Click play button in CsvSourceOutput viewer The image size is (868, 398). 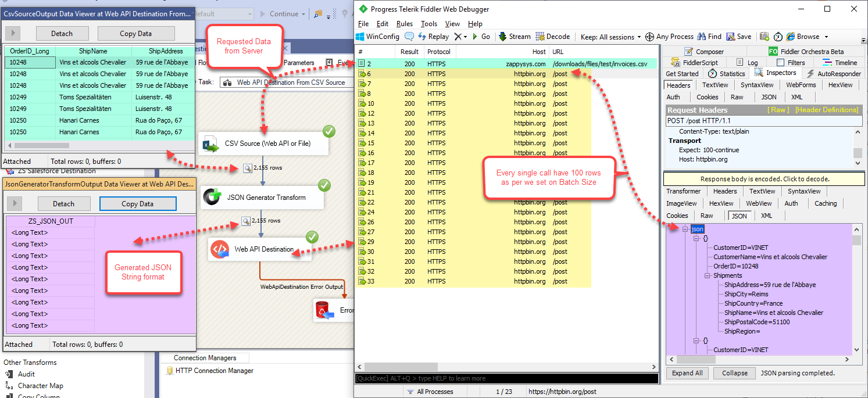[13, 33]
